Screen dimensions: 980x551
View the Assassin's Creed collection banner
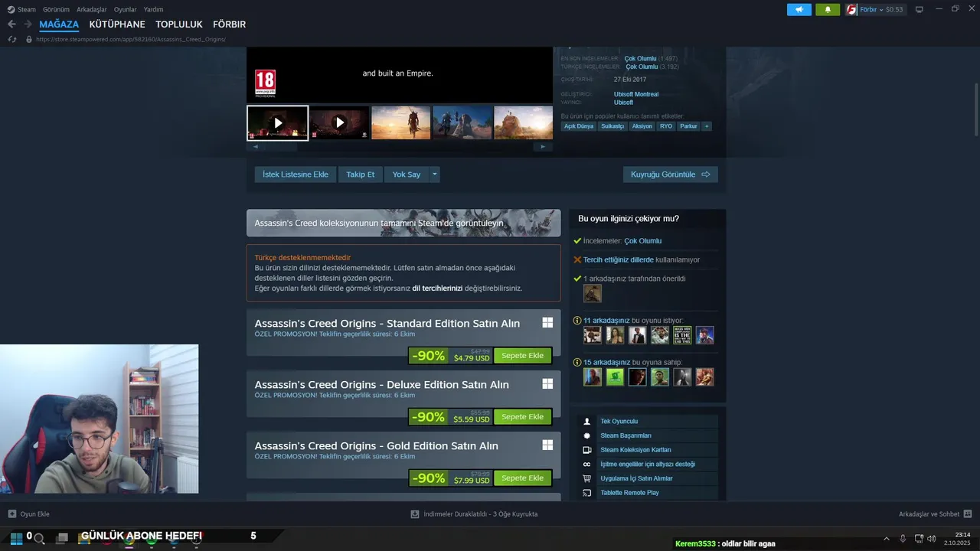[x=403, y=223]
